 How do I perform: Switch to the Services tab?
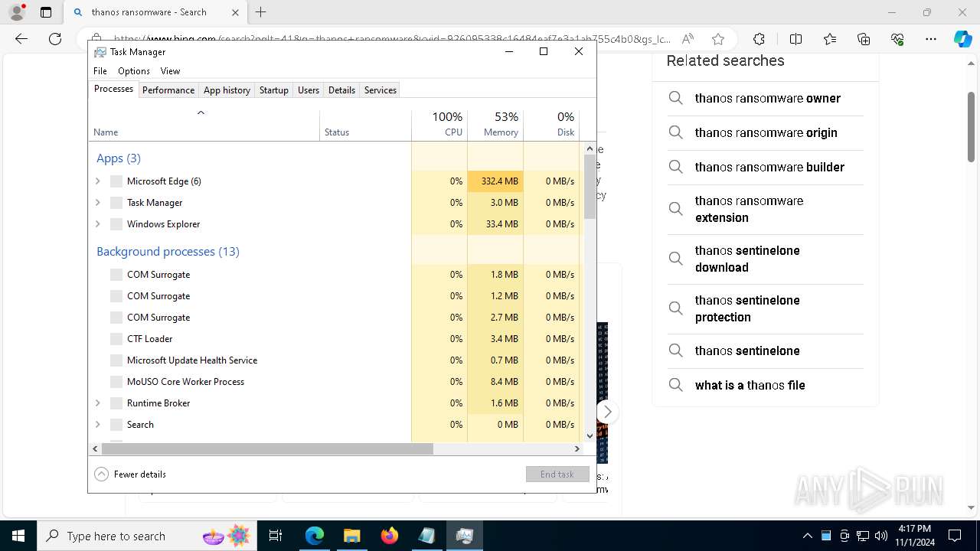pyautogui.click(x=381, y=90)
